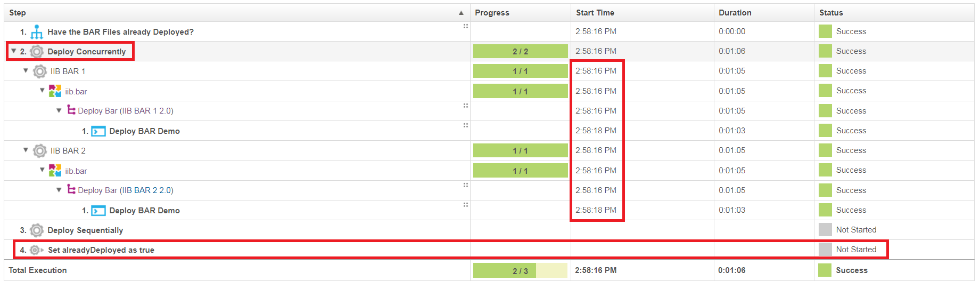
Task: Click second Deploy BAR Demo terminal icon
Action: (x=98, y=211)
